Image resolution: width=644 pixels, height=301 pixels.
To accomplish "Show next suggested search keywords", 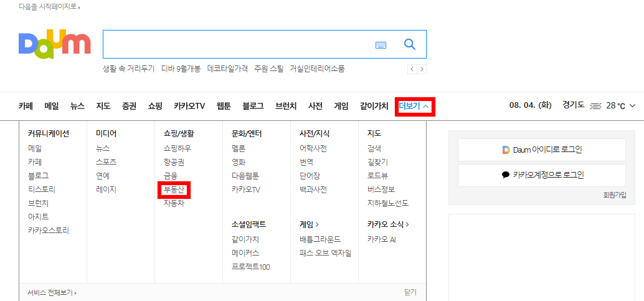I will (422, 69).
